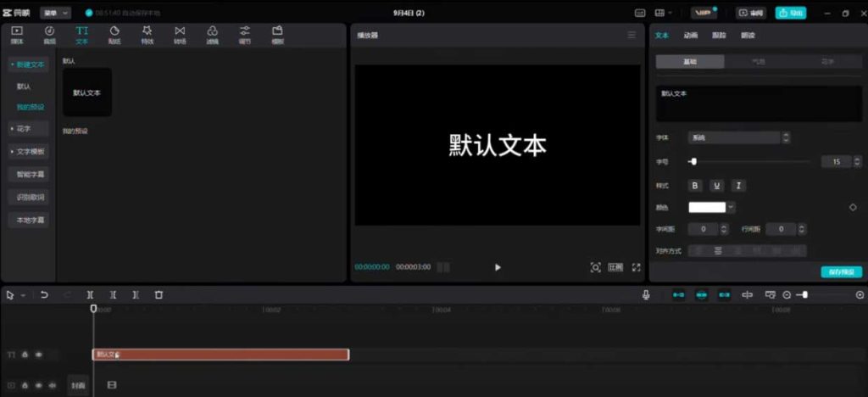The height and width of the screenshot is (397, 868).
Task: Click the 审阅 review button
Action: tap(751, 13)
